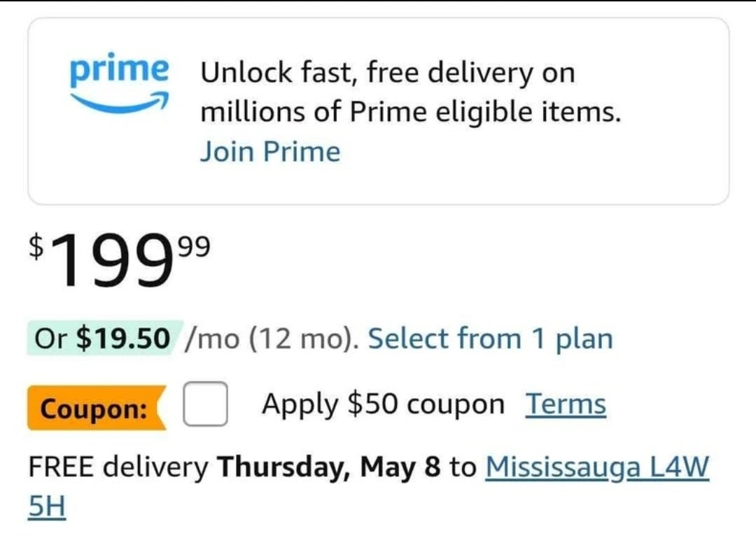Click the Thursday, May 8 delivery date
The width and height of the screenshot is (756, 540).
[x=329, y=467]
